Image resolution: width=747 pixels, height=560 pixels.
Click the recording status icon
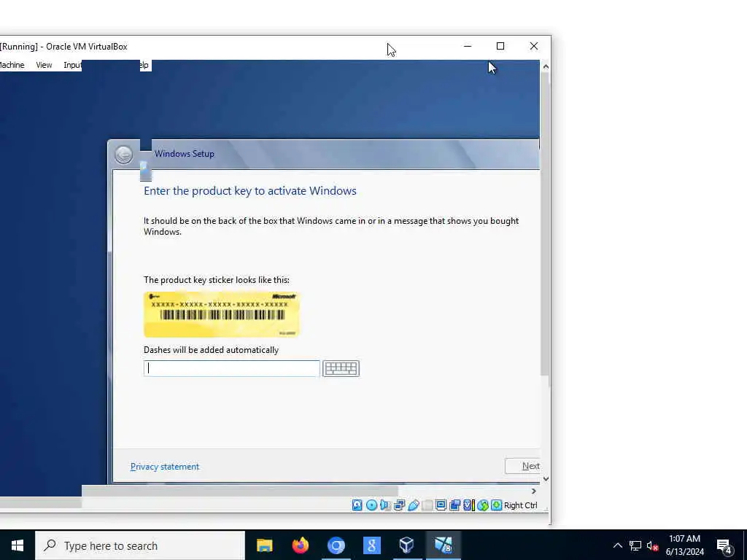click(455, 505)
